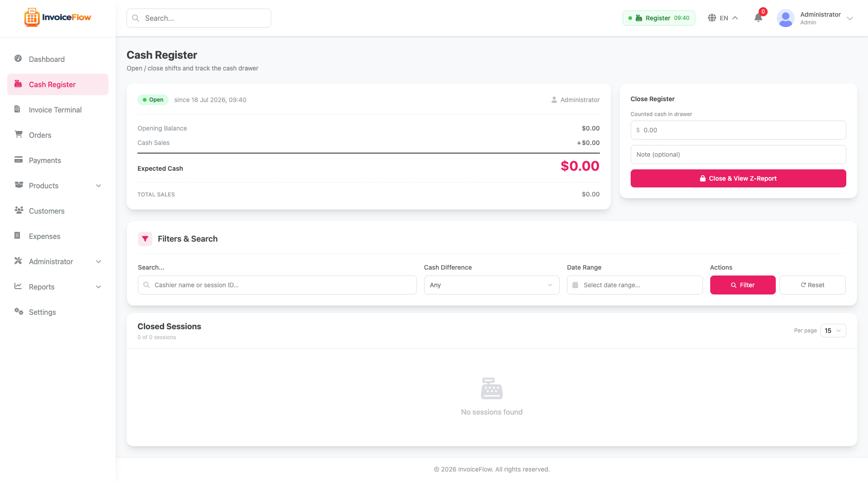
Task: Click the Counted cash in drawer field
Action: point(738,130)
